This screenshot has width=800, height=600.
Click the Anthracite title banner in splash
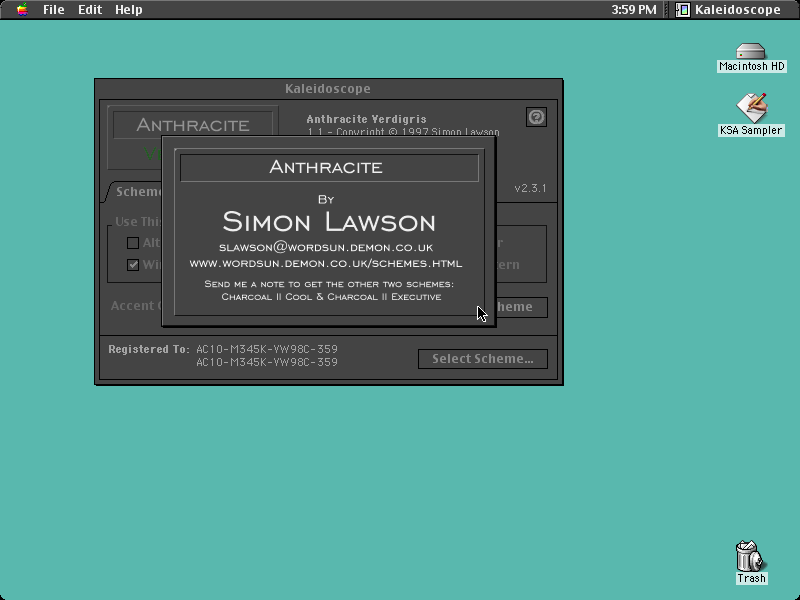[329, 167]
